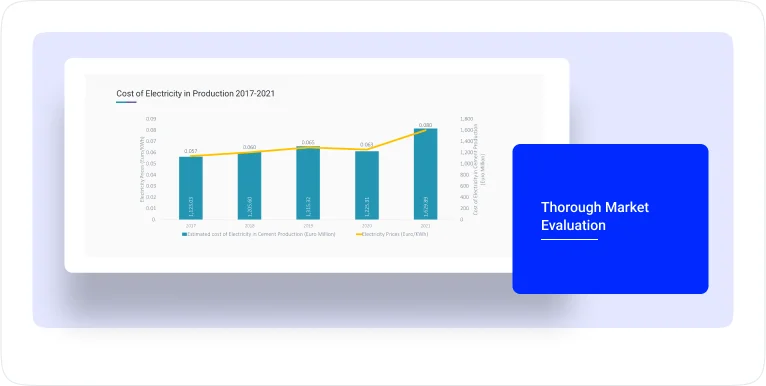Click the teal legend swatch for Estimated cost
The height and width of the screenshot is (386, 766).
tap(184, 235)
